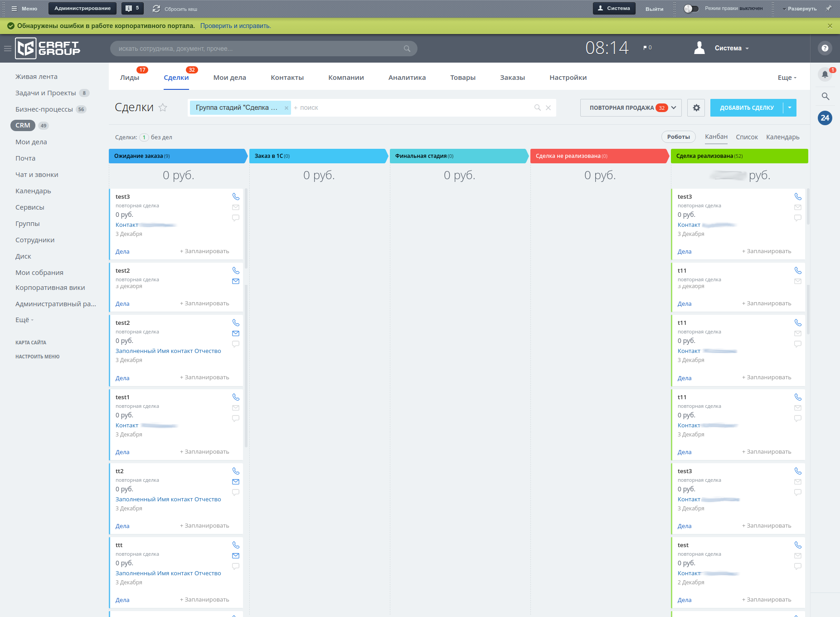This screenshot has height=617, width=840.
Task: Select Задачи и Проекты in sidebar
Action: (x=46, y=93)
